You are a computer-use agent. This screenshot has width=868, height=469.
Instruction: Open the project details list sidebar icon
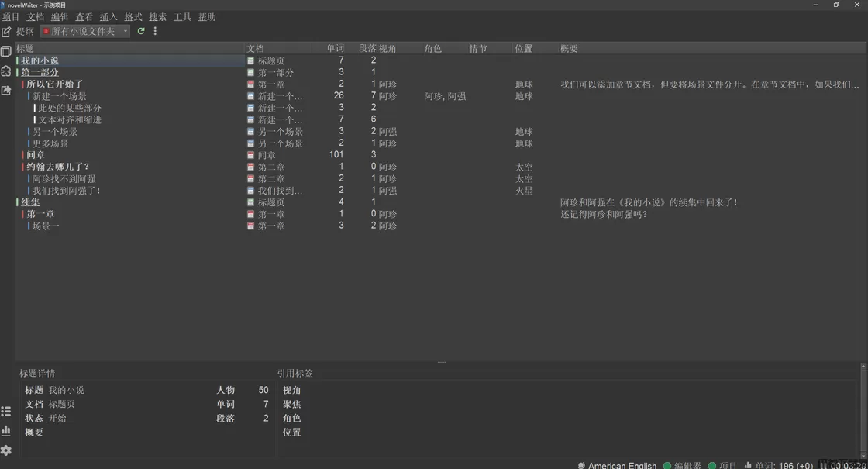(6, 411)
